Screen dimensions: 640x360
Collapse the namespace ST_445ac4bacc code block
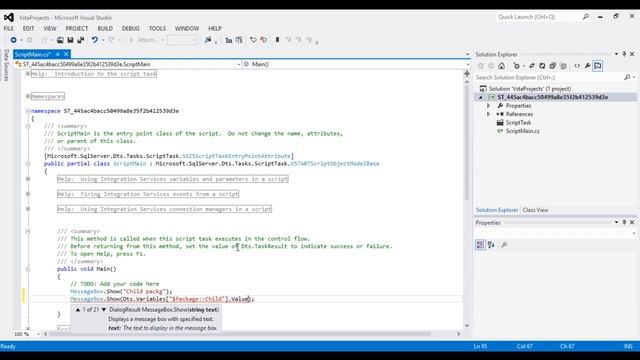(27, 111)
